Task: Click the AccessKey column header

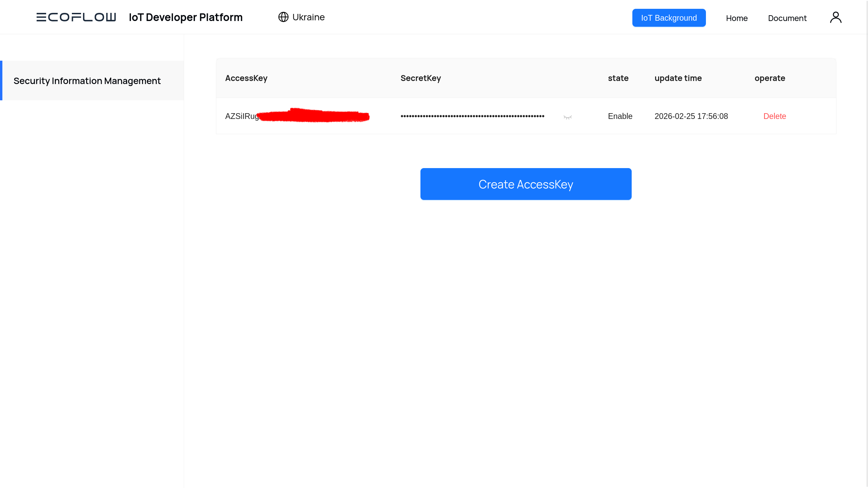Action: point(246,78)
